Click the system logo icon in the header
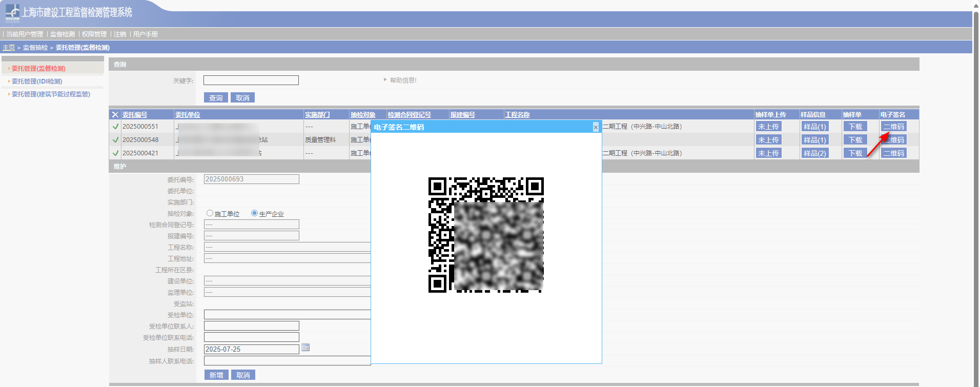The width and height of the screenshot is (980, 387). coord(12,13)
